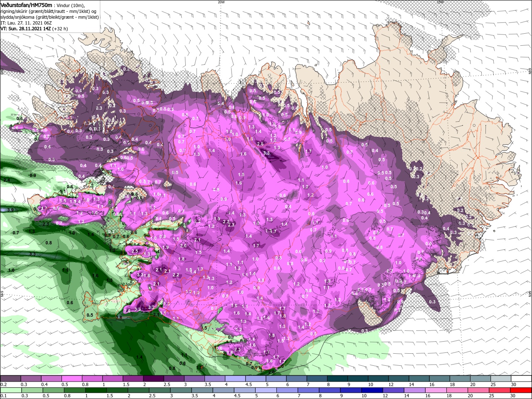
Task: Click the 2.2 snow value in western interior
Action: coord(176,275)
